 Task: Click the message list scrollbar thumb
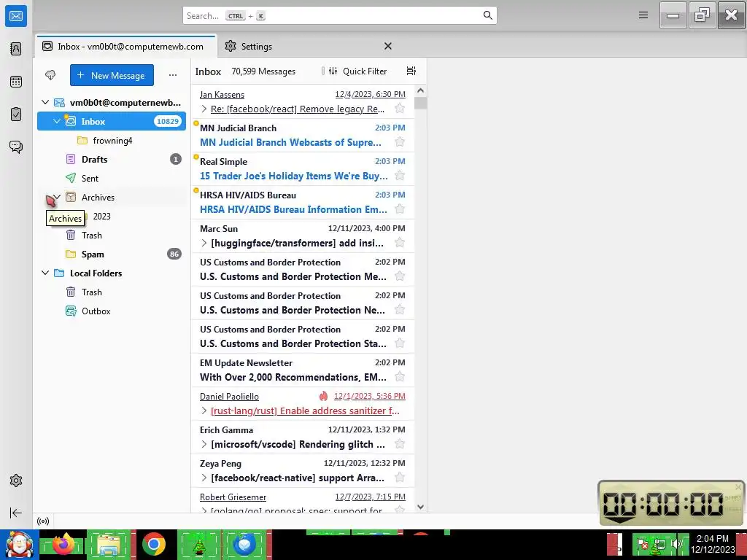pos(420,104)
